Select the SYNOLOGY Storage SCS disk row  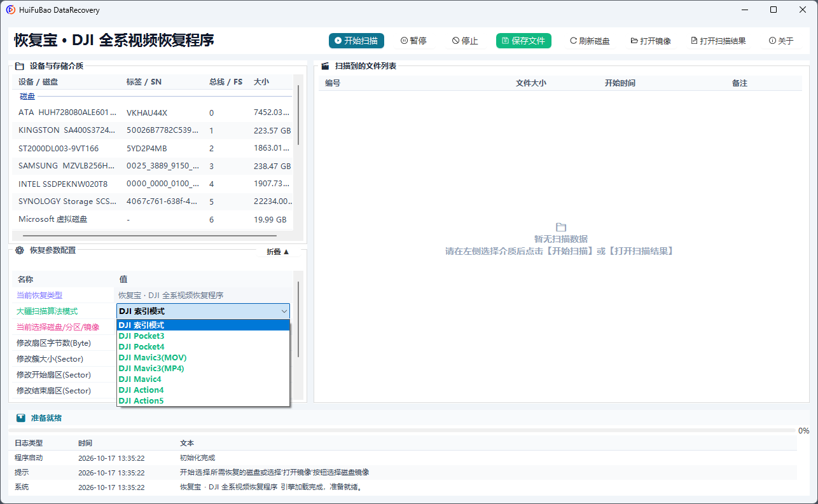tap(153, 201)
